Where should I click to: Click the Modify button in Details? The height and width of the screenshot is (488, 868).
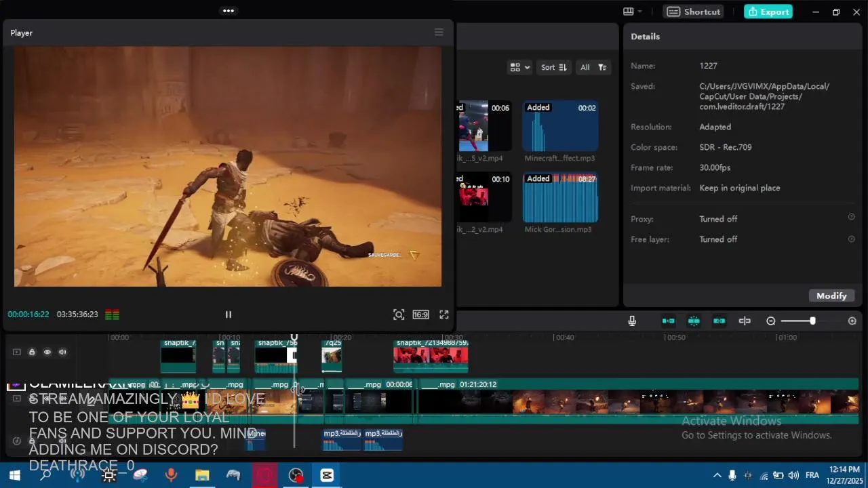point(831,296)
